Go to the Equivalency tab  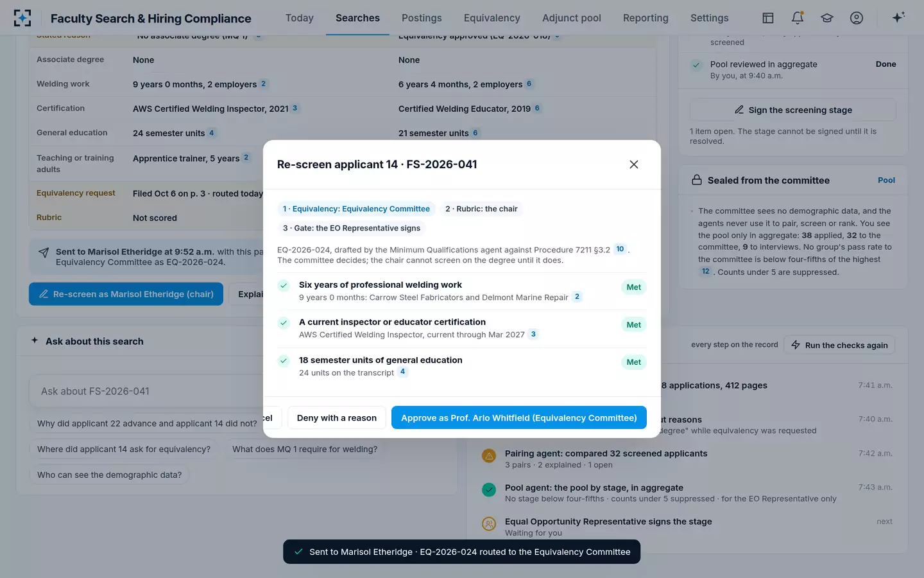[492, 18]
